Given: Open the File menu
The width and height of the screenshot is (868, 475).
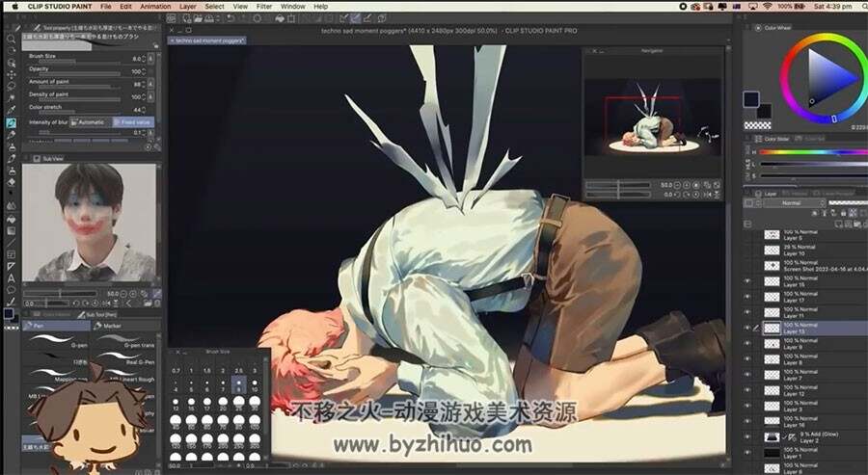Looking at the screenshot, I should pyautogui.click(x=106, y=6).
